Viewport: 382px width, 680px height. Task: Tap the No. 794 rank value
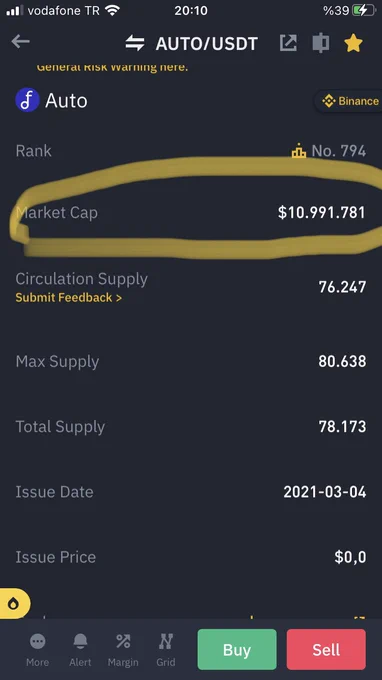coord(339,151)
